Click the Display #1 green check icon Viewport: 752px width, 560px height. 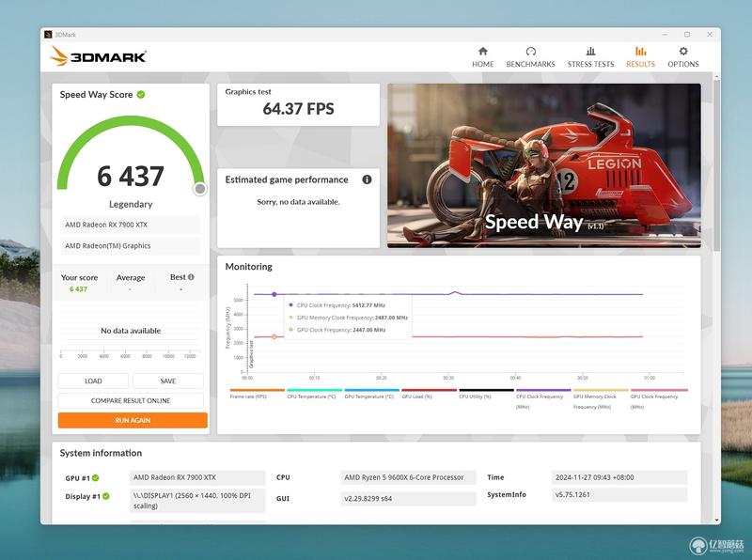point(106,496)
